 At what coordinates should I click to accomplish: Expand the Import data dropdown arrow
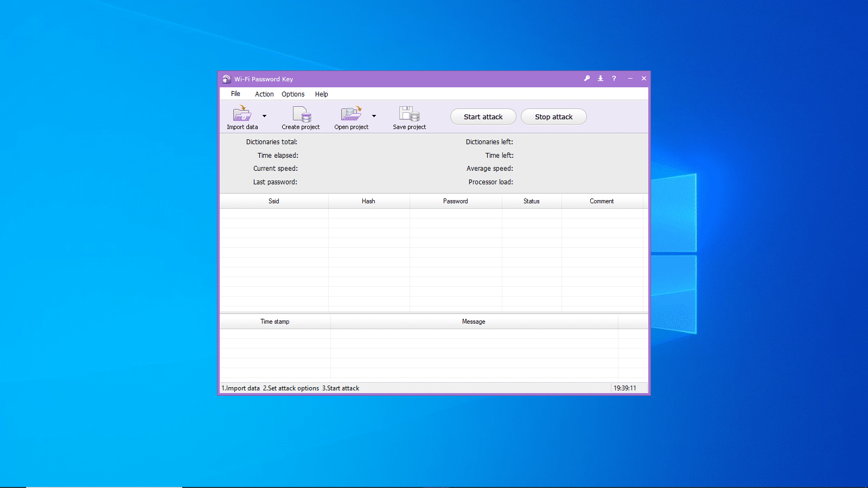[x=264, y=116]
